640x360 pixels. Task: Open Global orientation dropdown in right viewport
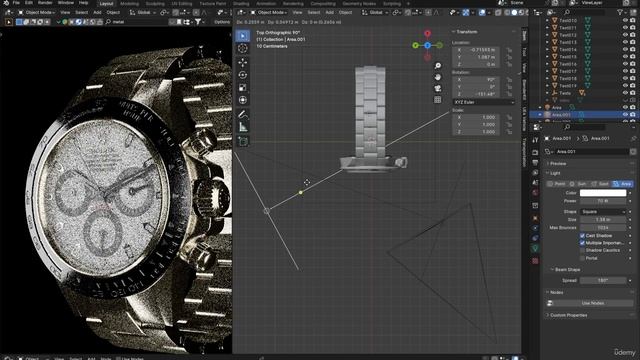click(x=375, y=13)
